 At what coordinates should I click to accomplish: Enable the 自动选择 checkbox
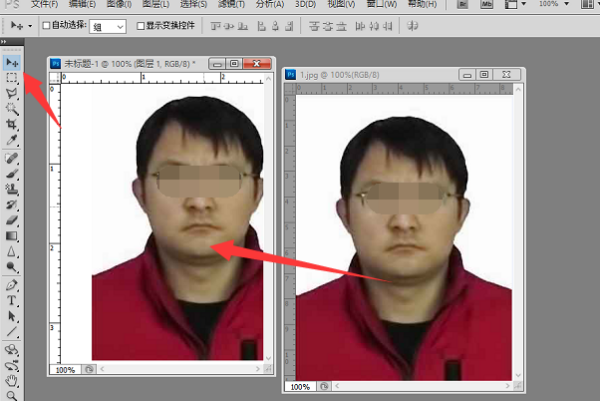click(x=47, y=24)
